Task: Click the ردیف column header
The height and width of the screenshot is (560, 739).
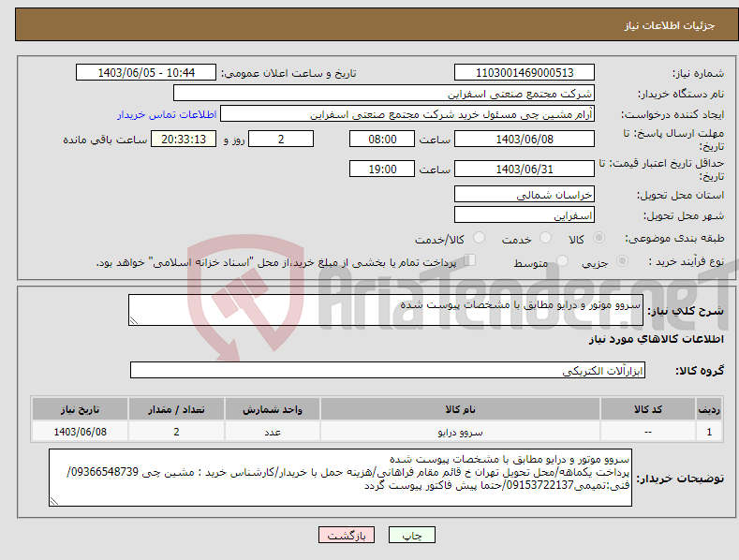Action: pyautogui.click(x=709, y=409)
